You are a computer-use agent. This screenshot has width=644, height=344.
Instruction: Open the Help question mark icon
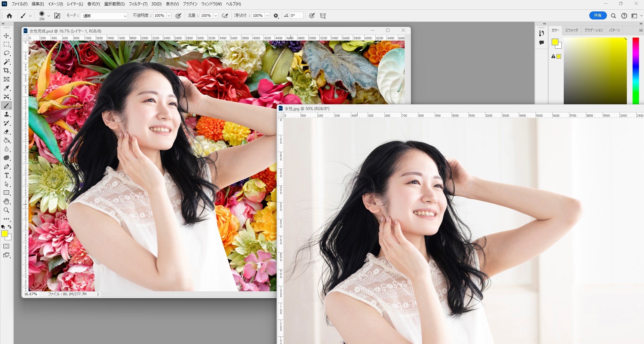(624, 16)
